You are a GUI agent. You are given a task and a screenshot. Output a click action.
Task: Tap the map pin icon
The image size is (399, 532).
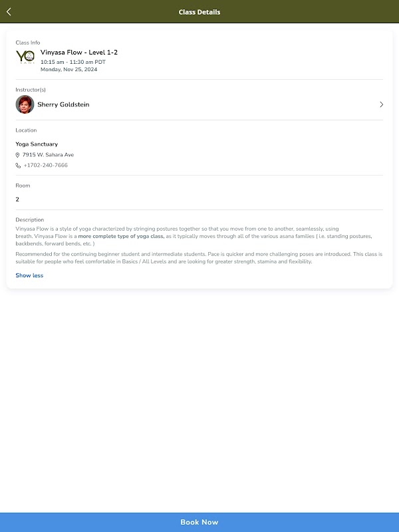click(18, 155)
